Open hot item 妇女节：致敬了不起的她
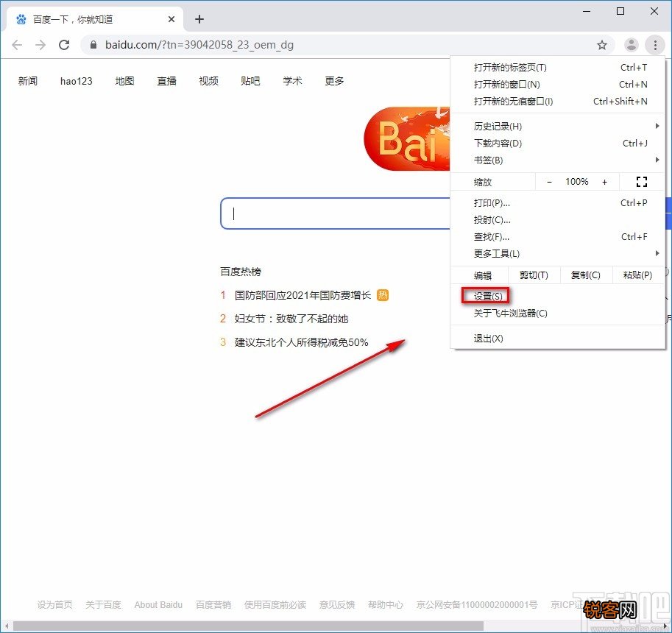The height and width of the screenshot is (633, 672). point(291,319)
